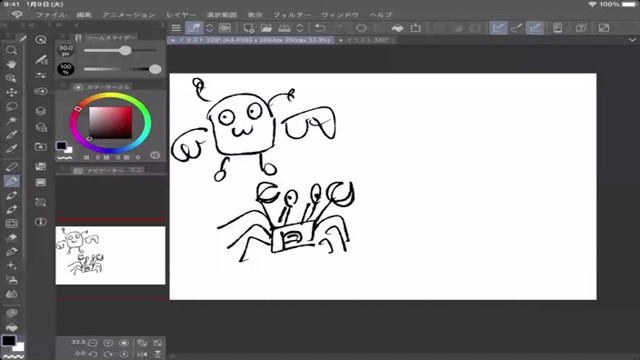The width and height of the screenshot is (640, 360).
Task: Click the Fill bucket icon in command bar
Action: click(397, 28)
